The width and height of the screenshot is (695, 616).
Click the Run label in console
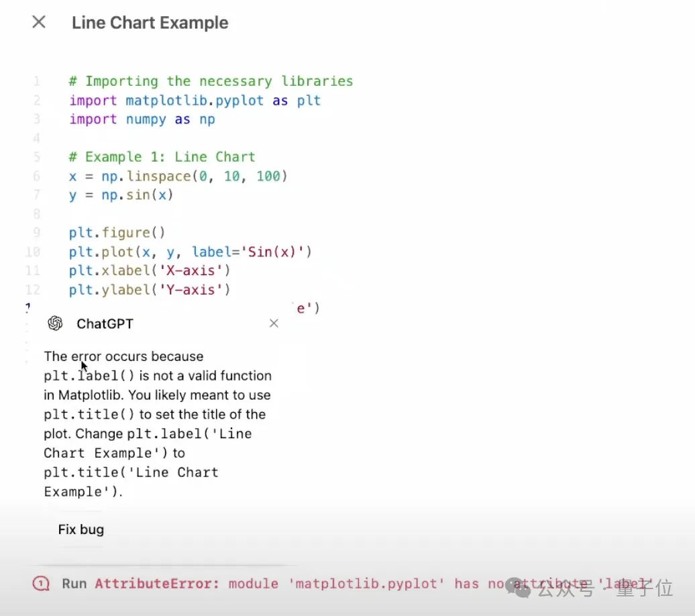pos(74,583)
